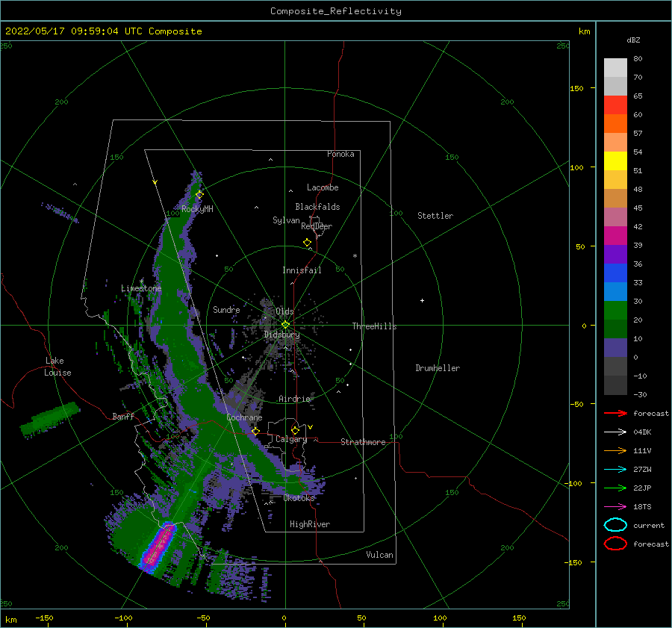This screenshot has width=672, height=628.
Task: Click the 'Composite_Reflectivity' title
Action: tap(335, 11)
